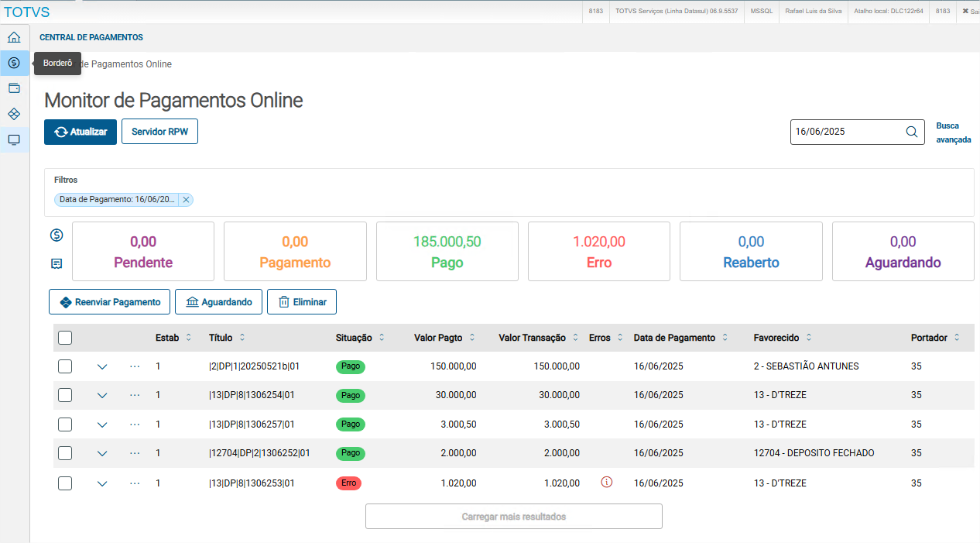Select the Reaberto summary card
Image resolution: width=980 pixels, height=543 pixels.
(x=751, y=251)
